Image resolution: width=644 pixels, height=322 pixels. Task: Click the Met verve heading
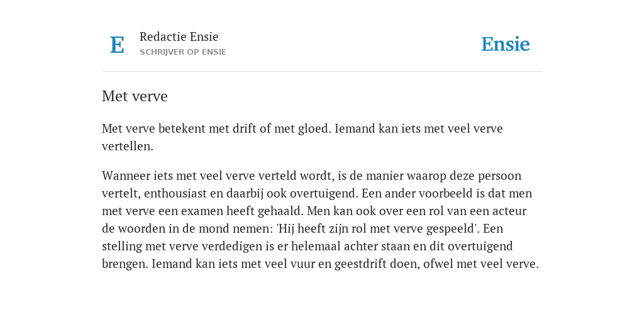pos(135,96)
